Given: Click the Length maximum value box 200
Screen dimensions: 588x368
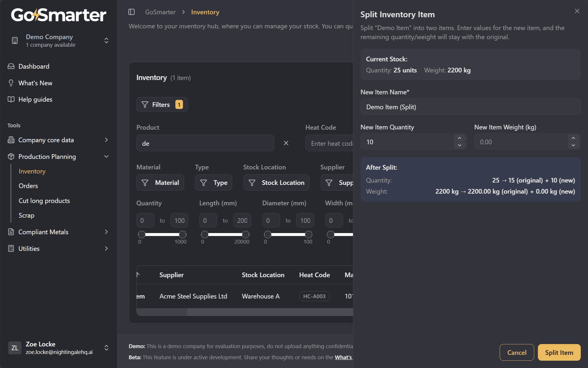Looking at the screenshot, I should (242, 221).
